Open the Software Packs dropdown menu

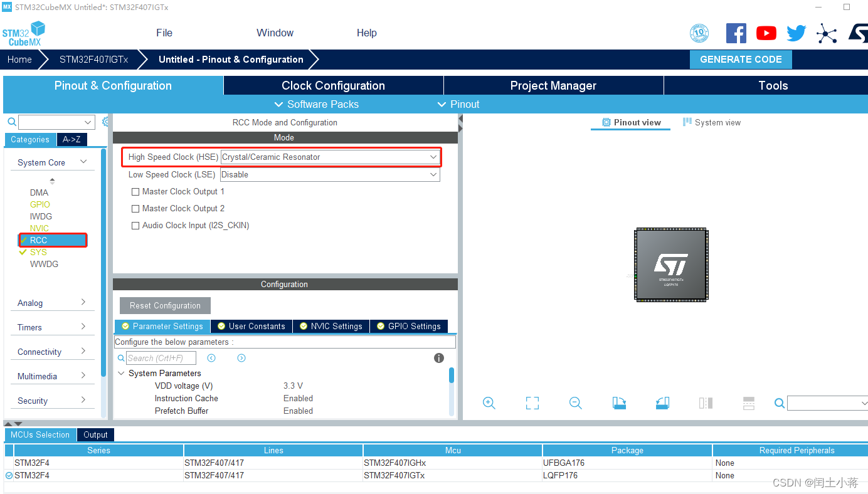tap(317, 104)
